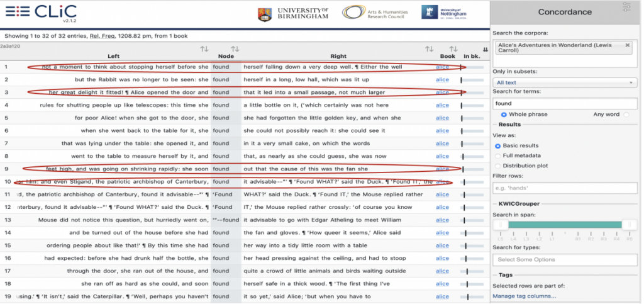The height and width of the screenshot is (304, 644).
Task: Click the University of Birmingham logo
Action: (x=294, y=13)
